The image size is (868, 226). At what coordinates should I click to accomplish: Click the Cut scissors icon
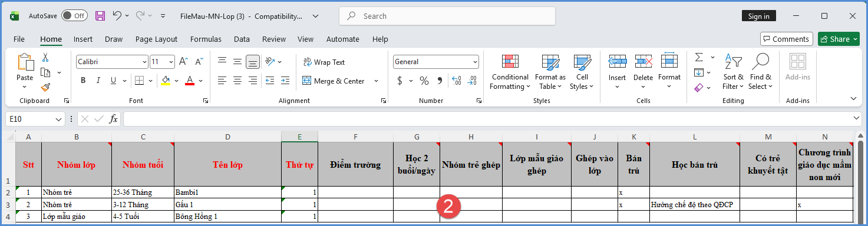45,58
